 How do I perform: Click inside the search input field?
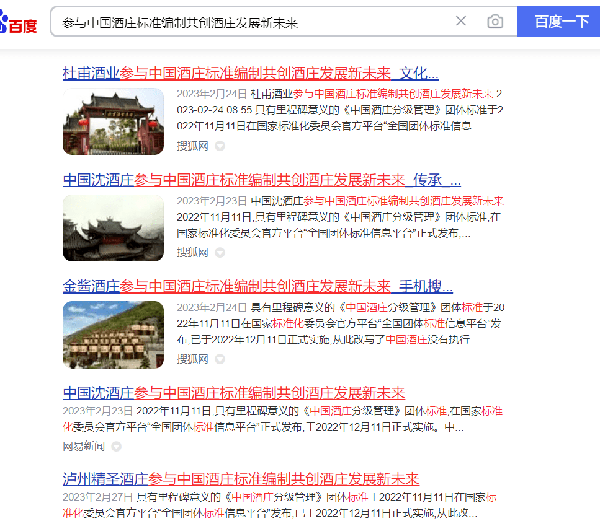click(250, 21)
